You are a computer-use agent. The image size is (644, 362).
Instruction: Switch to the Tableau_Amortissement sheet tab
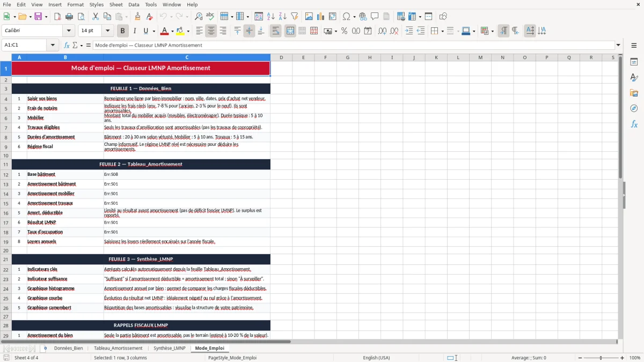118,348
